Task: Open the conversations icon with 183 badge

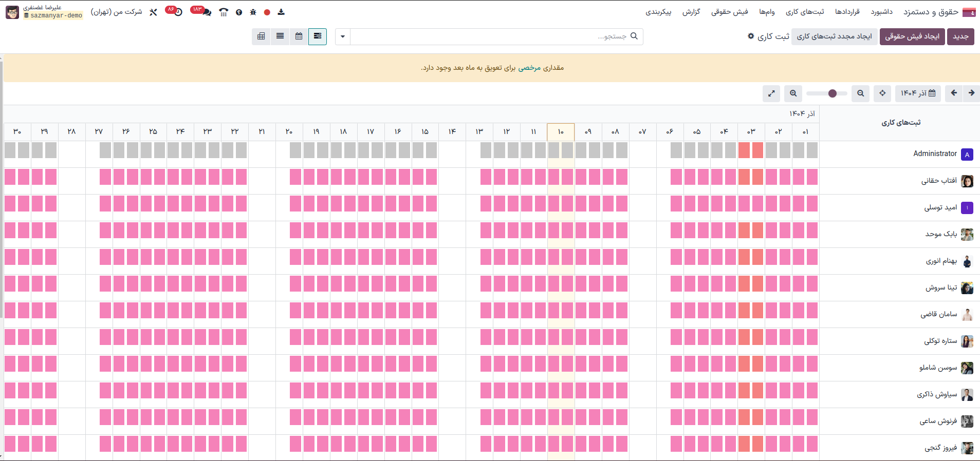Action: pos(206,12)
